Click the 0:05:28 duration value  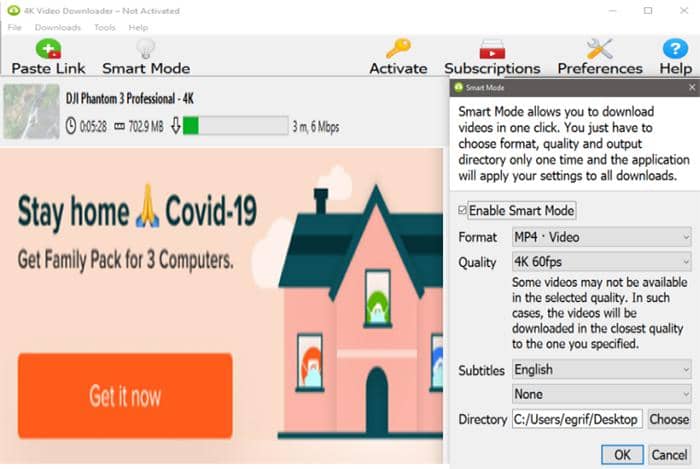click(x=93, y=127)
